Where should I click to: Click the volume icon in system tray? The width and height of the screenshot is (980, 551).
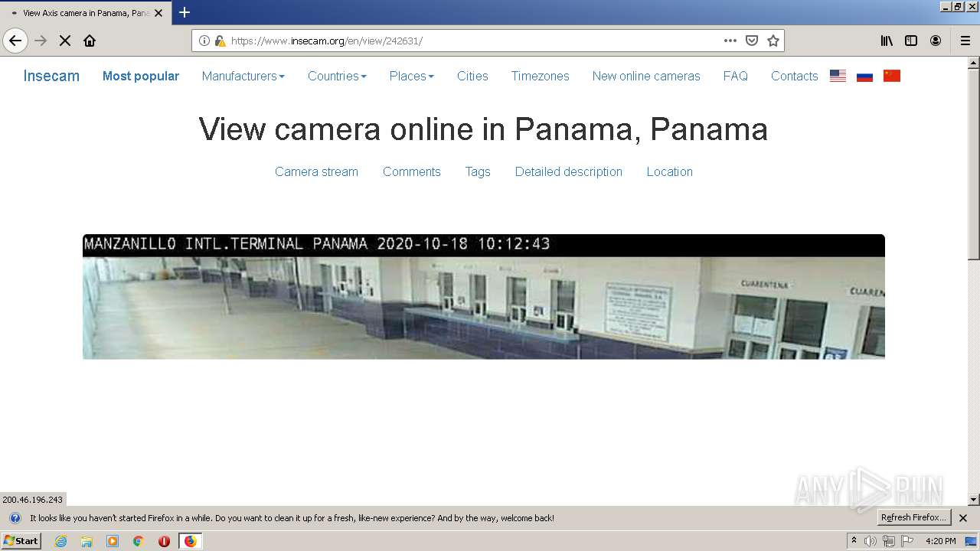871,541
